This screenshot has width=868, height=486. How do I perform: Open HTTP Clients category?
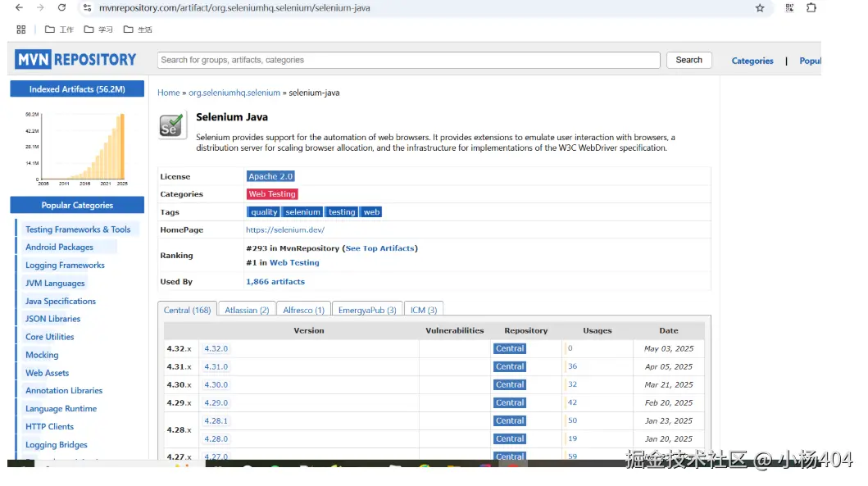coord(49,426)
